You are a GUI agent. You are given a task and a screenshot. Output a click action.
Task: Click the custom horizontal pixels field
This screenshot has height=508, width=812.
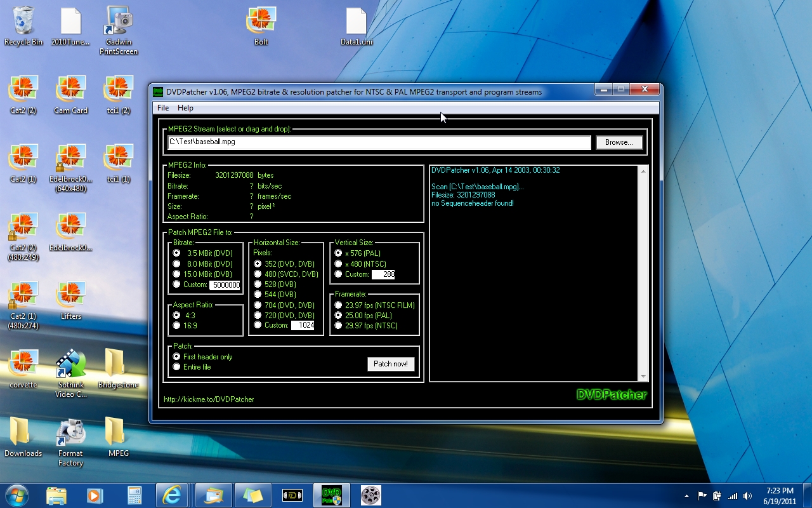[x=303, y=325]
